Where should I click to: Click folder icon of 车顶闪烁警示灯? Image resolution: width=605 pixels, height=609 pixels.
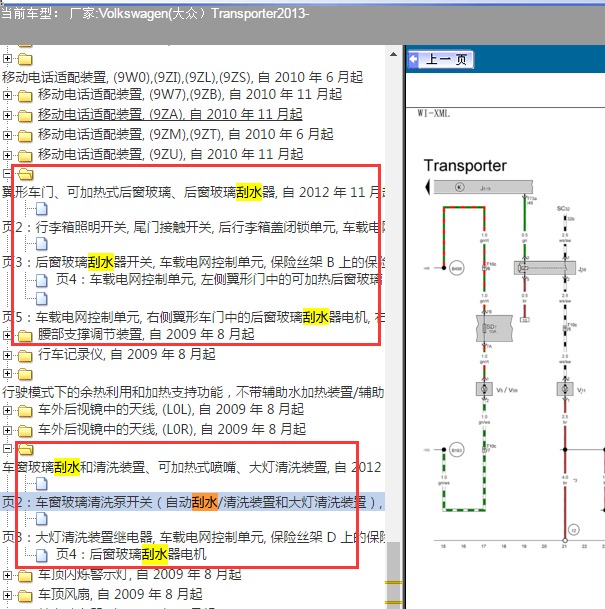(25, 576)
